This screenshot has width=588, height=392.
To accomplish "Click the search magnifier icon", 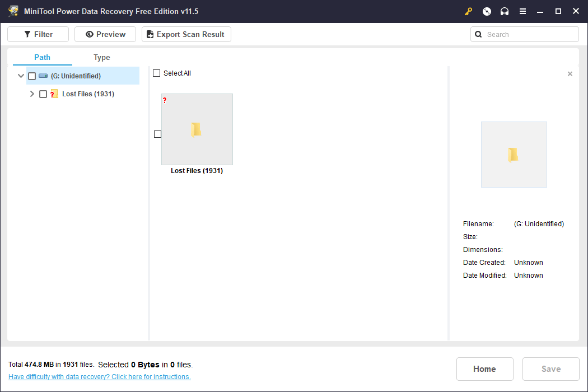I will [x=478, y=34].
